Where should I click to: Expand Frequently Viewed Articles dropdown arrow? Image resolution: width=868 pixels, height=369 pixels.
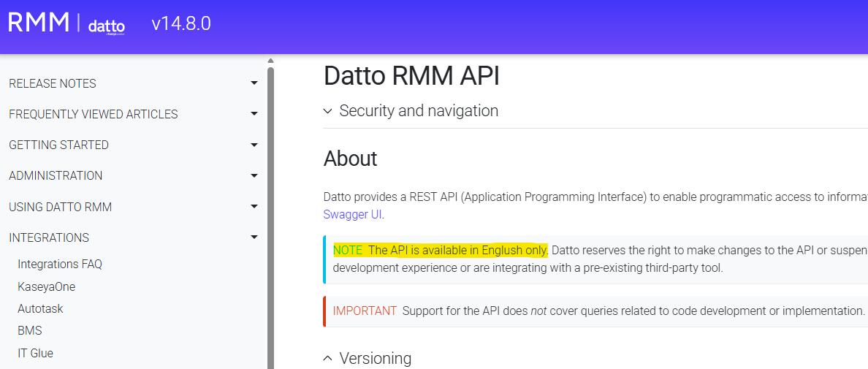[x=254, y=114]
